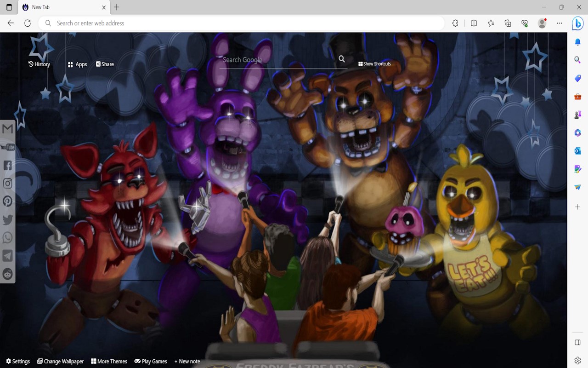This screenshot has width=588, height=368.
Task: Open Favorites star icon in toolbar
Action: (x=491, y=23)
